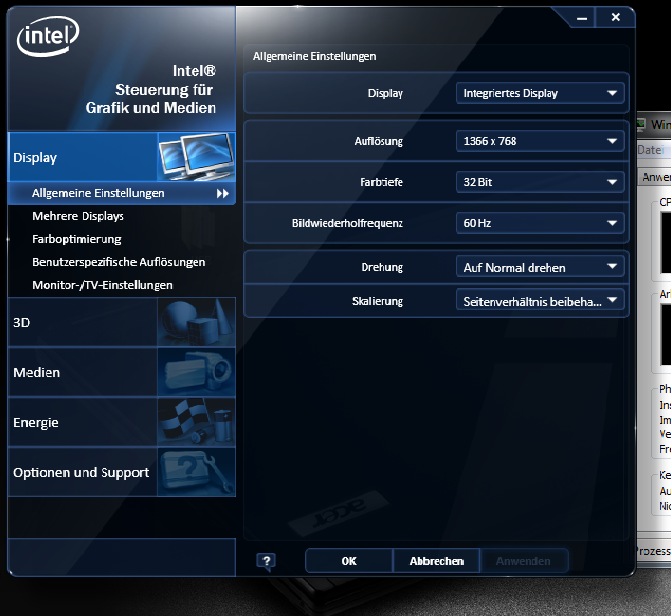Viewport: 671px width, 616px height.
Task: Click the Drehung label
Action: pos(382,267)
